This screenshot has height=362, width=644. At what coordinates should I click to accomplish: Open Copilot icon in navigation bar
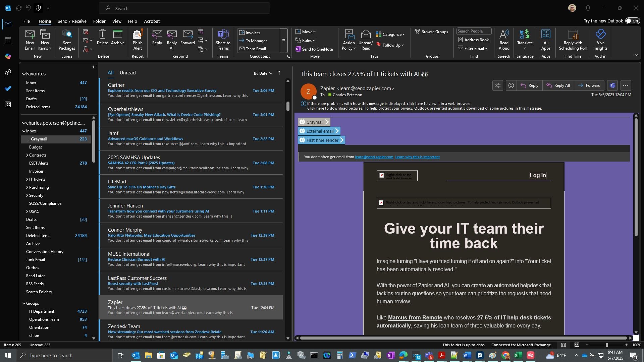8,56
